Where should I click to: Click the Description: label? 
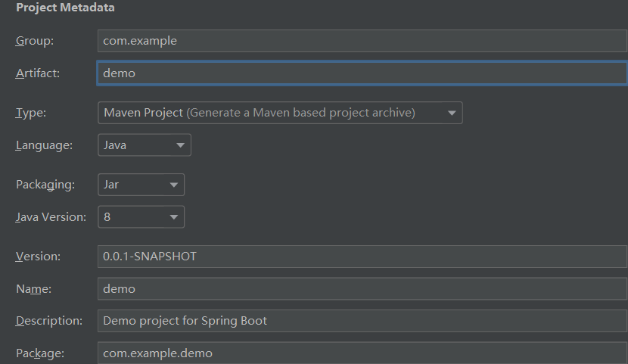[49, 321]
